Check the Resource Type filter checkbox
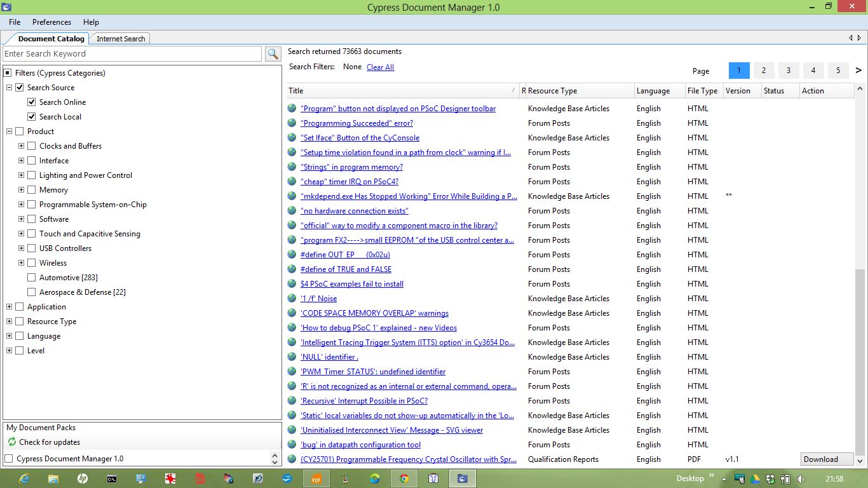The width and height of the screenshot is (868, 488). [x=19, y=321]
